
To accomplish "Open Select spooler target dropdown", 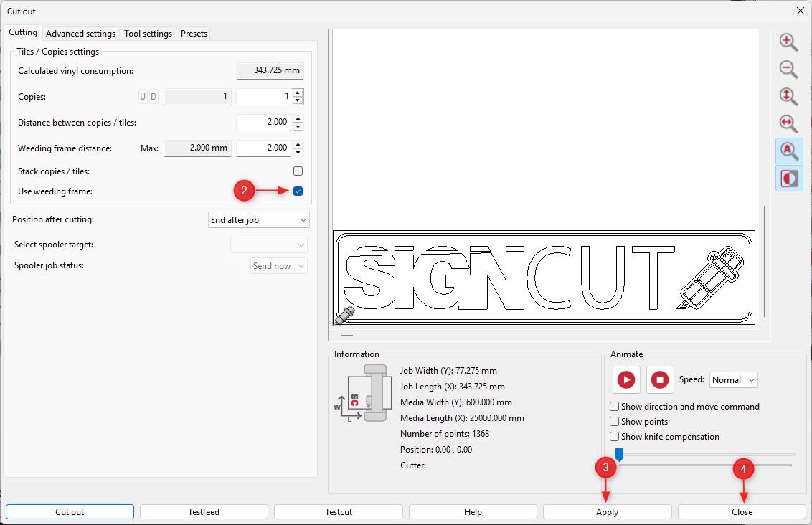I will coord(269,245).
